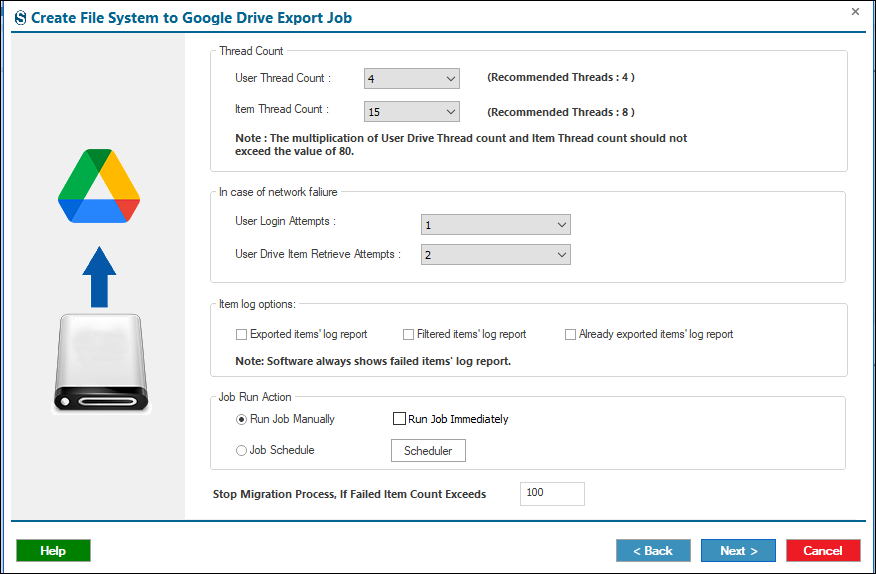Click the hard drive storage icon

(x=101, y=363)
